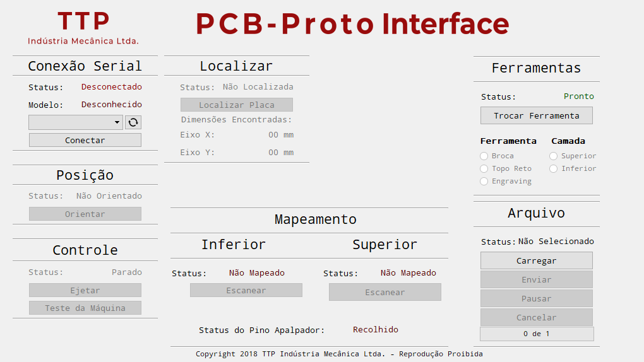This screenshot has width=644, height=362.
Task: Click the TTP Indústria Mecânica logo
Action: click(83, 28)
